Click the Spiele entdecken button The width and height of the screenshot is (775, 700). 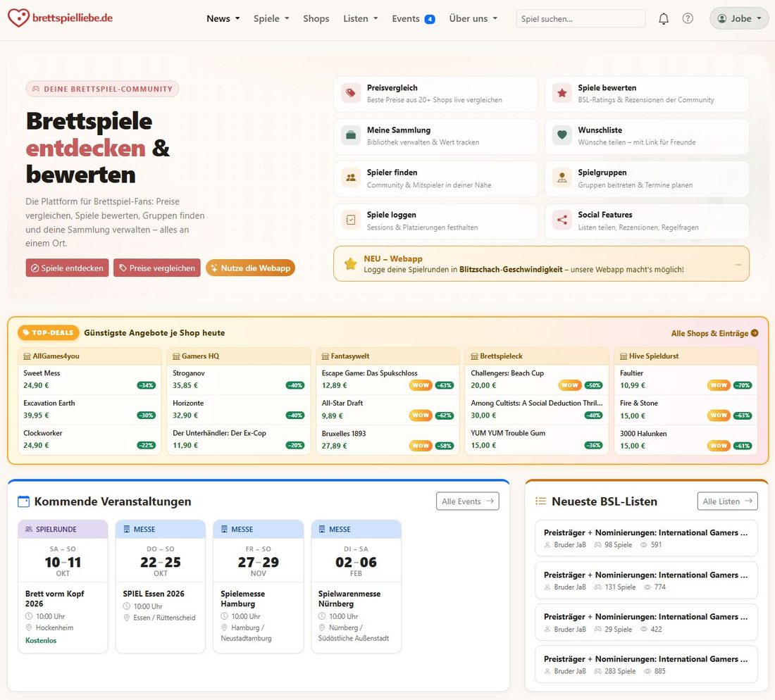coord(67,268)
